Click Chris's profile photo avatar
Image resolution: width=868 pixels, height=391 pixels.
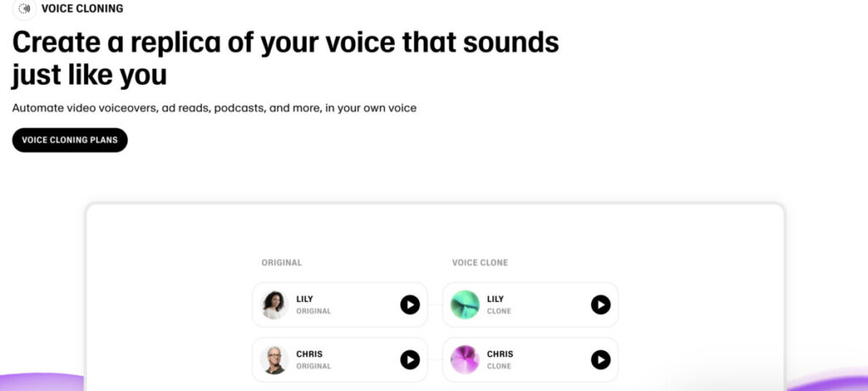[x=274, y=360]
